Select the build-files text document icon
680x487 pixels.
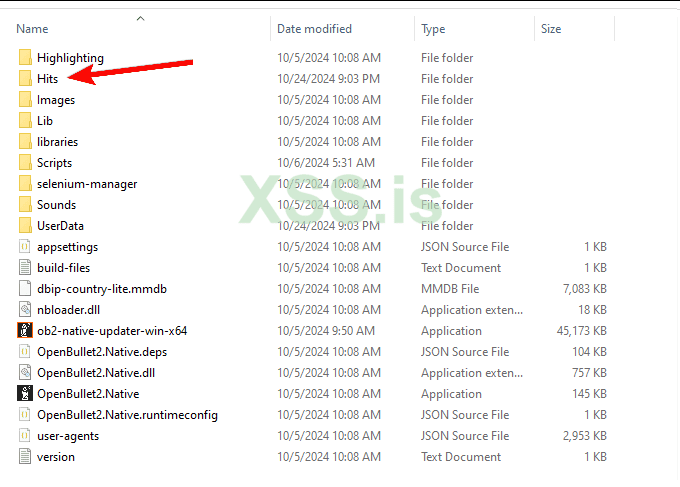coord(25,267)
